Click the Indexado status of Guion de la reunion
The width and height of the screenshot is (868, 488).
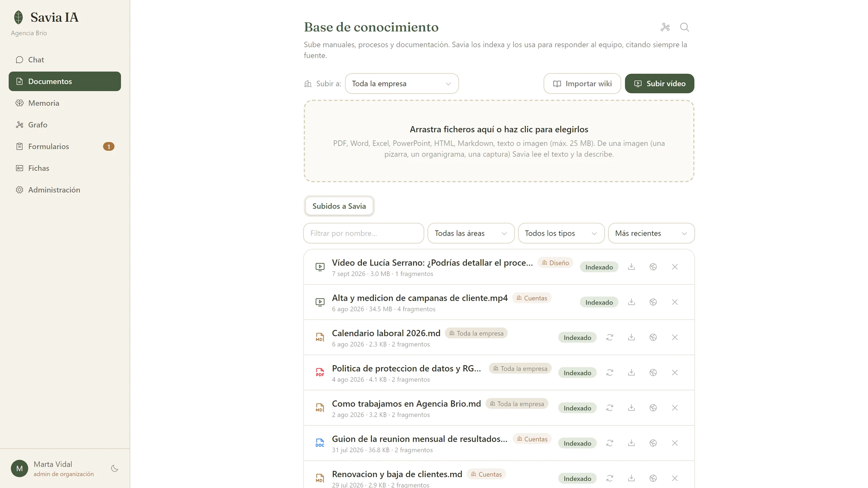(577, 444)
